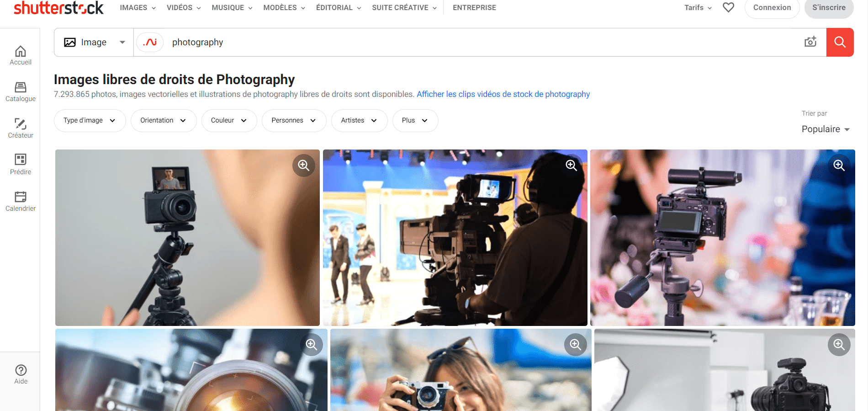Zoom the tripod camera with selfie screen photo

point(304,165)
